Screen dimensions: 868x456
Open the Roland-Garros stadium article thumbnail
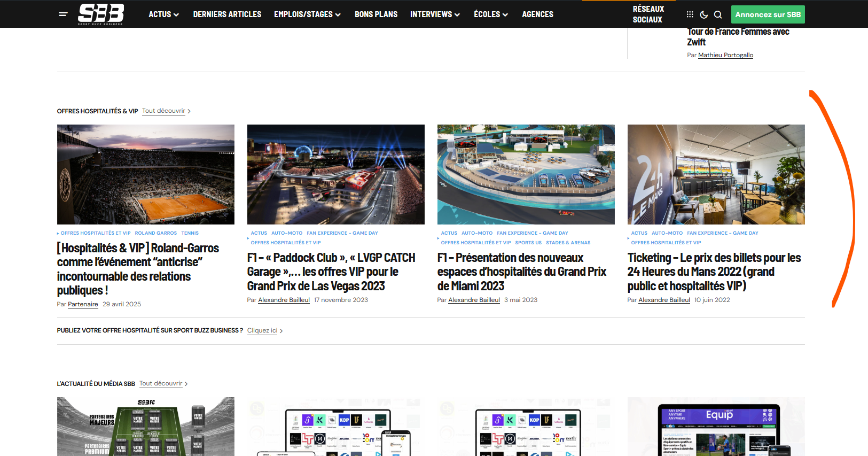click(x=145, y=174)
